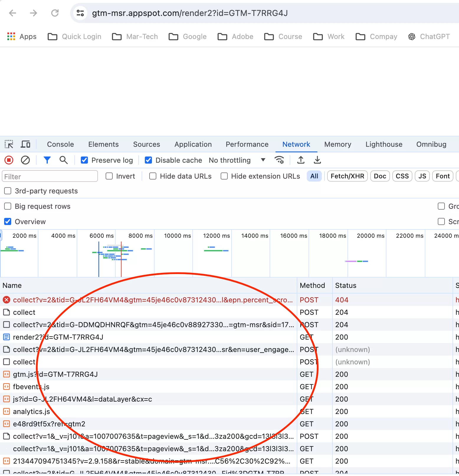Image resolution: width=459 pixels, height=476 pixels.
Task: Open Google bookmark folder
Action: (187, 37)
